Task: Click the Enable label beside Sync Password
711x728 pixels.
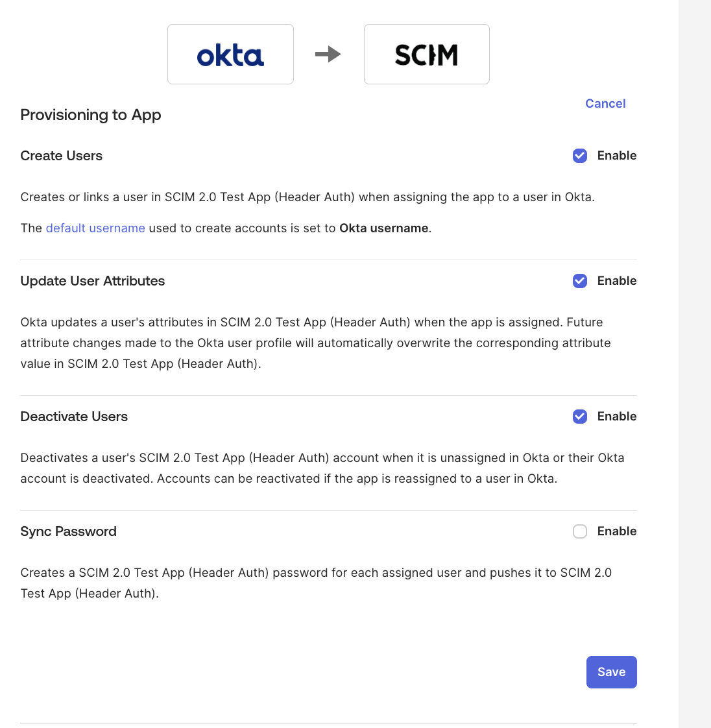Action: click(x=617, y=531)
